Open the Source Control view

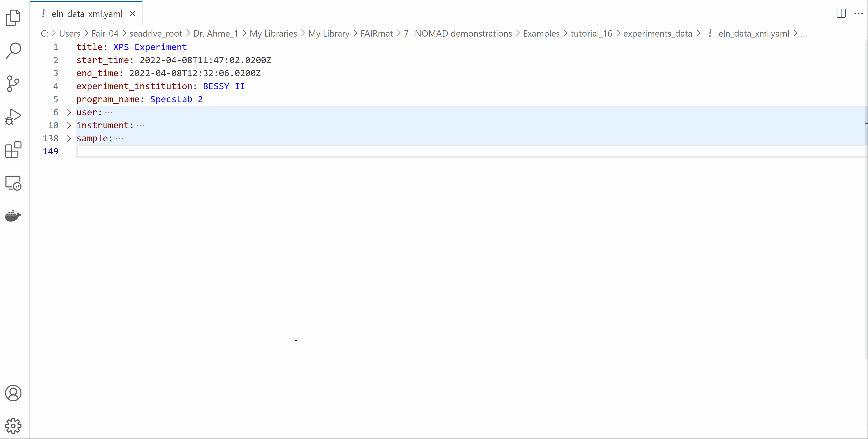13,84
